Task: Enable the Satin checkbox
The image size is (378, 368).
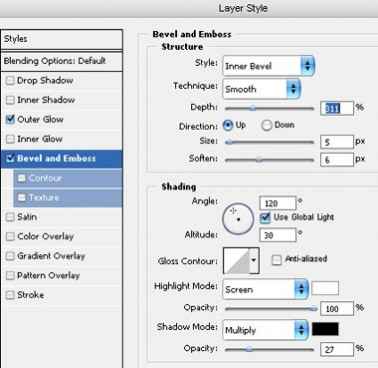Action: pyautogui.click(x=10, y=217)
